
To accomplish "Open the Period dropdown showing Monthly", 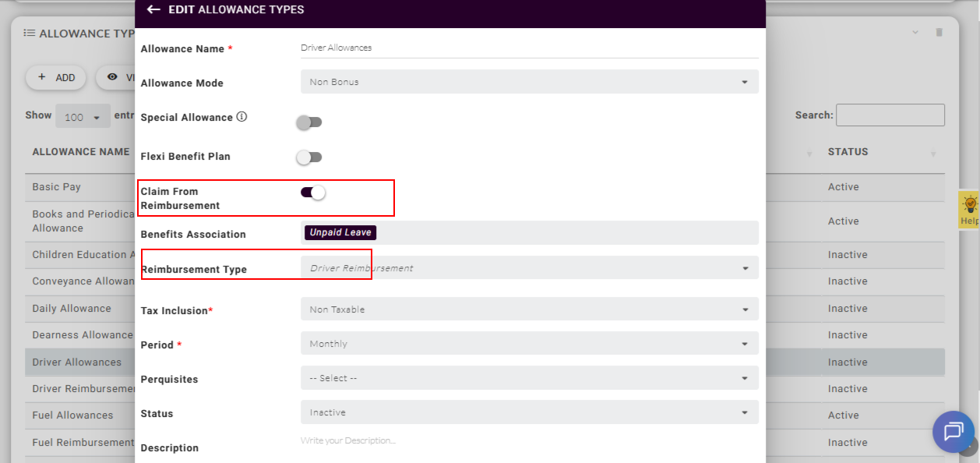I will tap(529, 344).
